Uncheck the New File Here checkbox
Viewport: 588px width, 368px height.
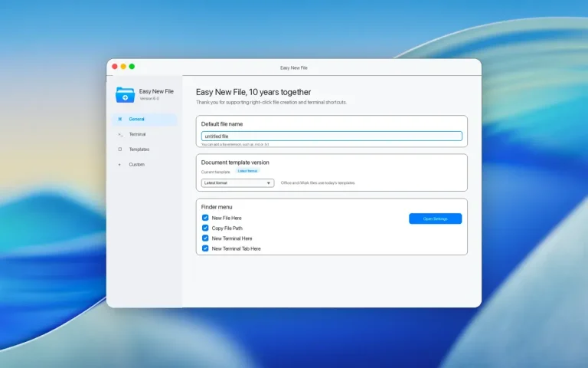point(205,218)
